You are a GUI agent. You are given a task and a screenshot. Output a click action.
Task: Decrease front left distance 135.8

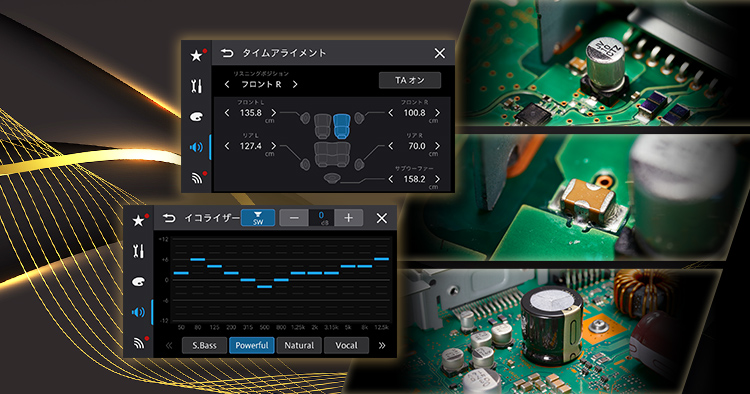click(227, 113)
